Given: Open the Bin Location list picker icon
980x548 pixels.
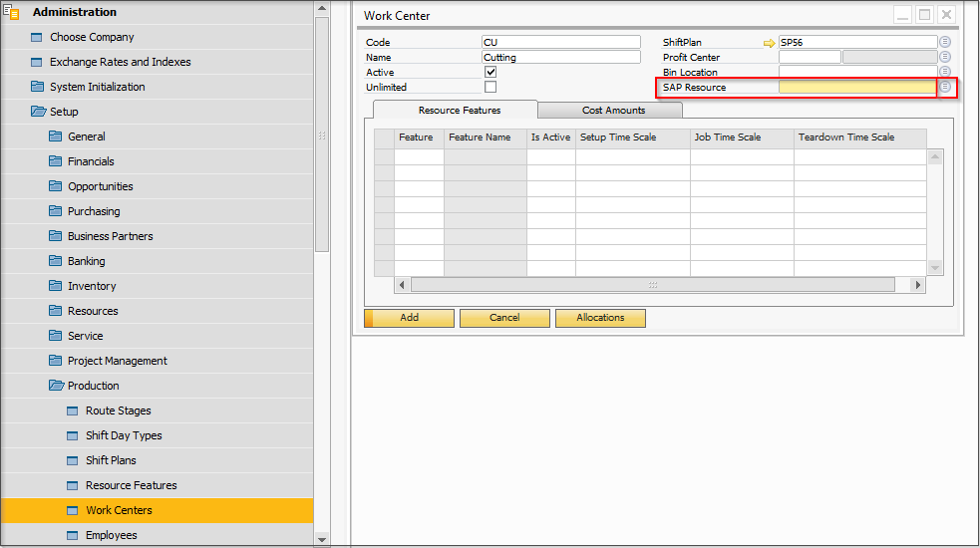Looking at the screenshot, I should click(x=945, y=72).
